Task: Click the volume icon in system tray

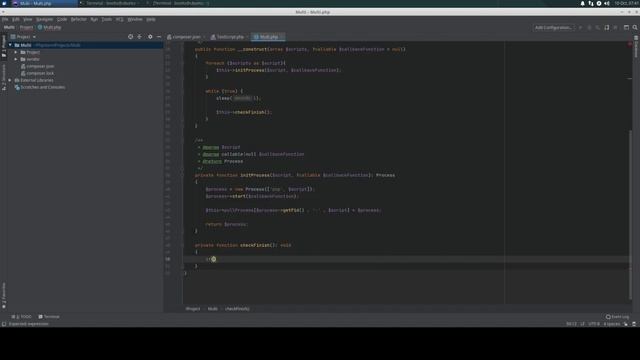Action: tap(607, 3)
